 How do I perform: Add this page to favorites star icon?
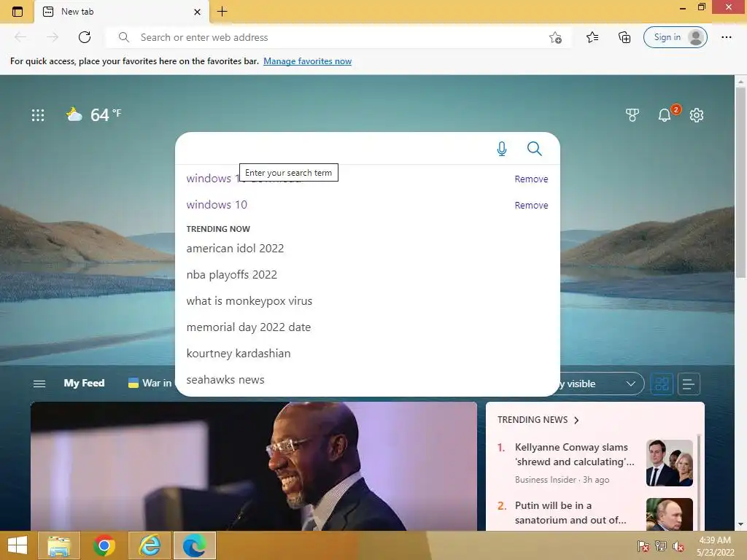point(555,37)
